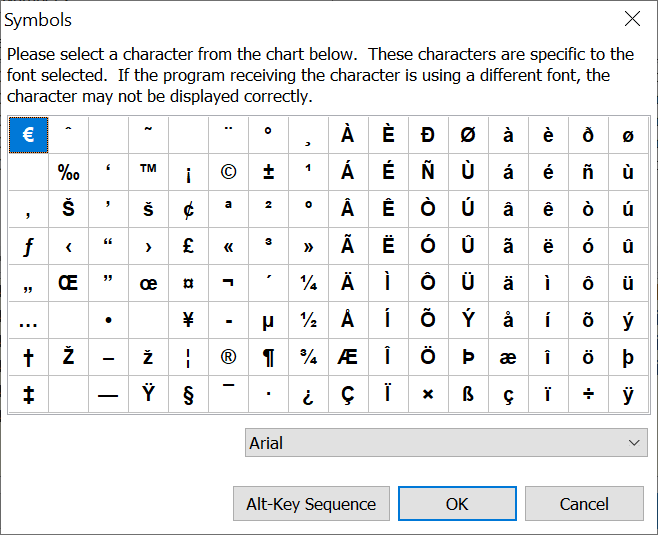Pick the section sign § character
This screenshot has width=658, height=535.
pyautogui.click(x=188, y=394)
